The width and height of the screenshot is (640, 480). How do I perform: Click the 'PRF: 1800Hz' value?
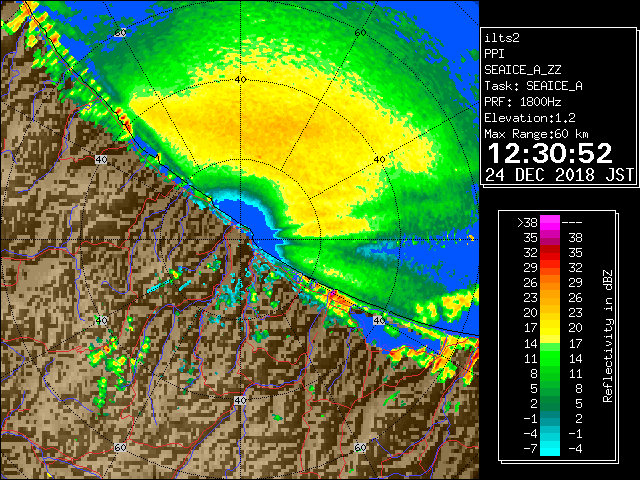click(523, 102)
